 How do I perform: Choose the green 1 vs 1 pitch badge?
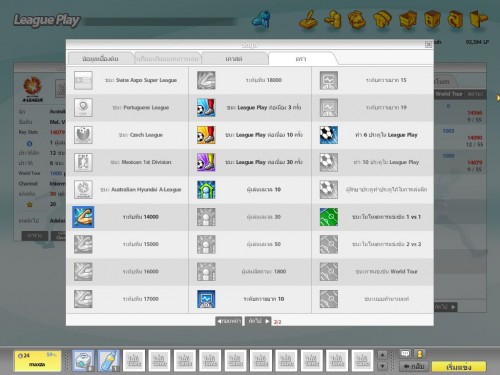tap(329, 217)
